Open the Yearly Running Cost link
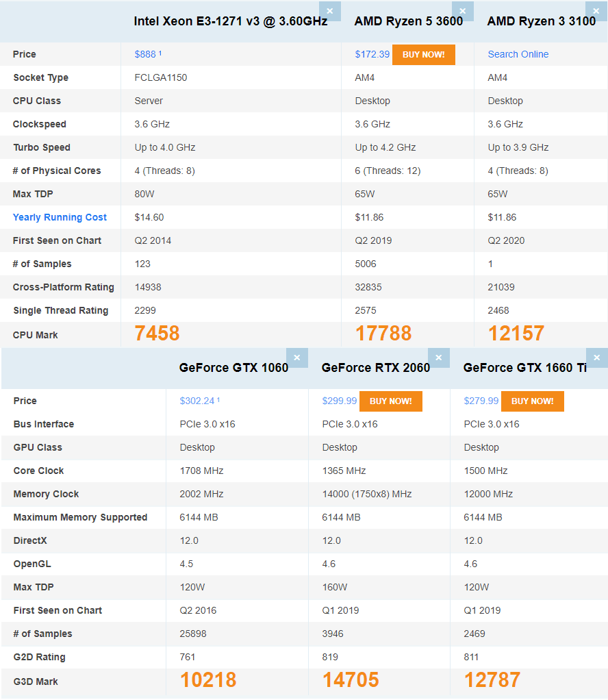608x700 pixels. (x=60, y=217)
